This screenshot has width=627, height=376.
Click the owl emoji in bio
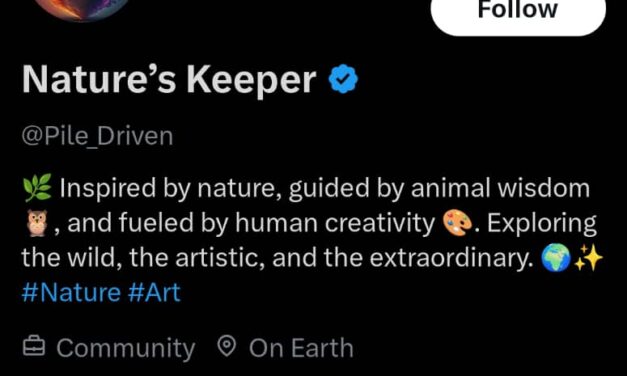click(37, 223)
